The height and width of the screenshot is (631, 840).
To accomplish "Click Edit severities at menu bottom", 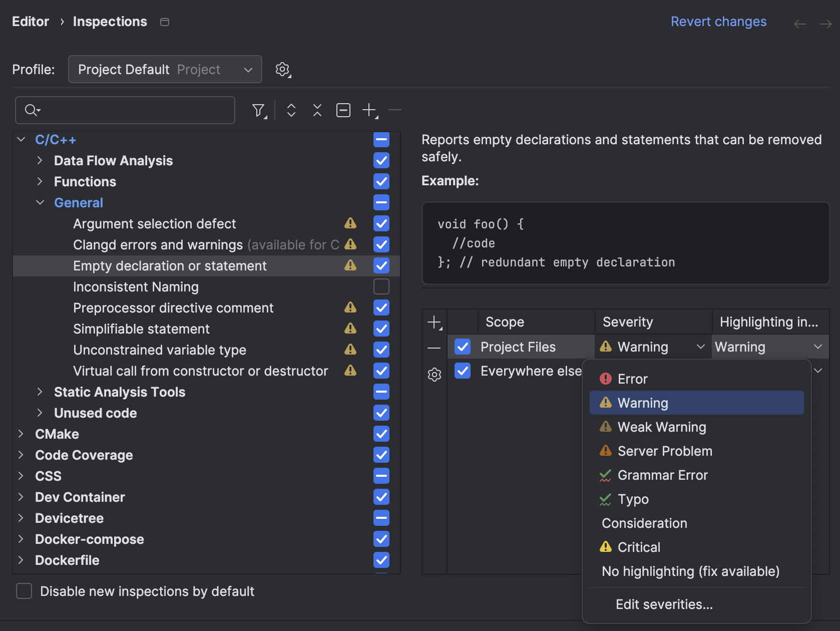I will (x=664, y=604).
